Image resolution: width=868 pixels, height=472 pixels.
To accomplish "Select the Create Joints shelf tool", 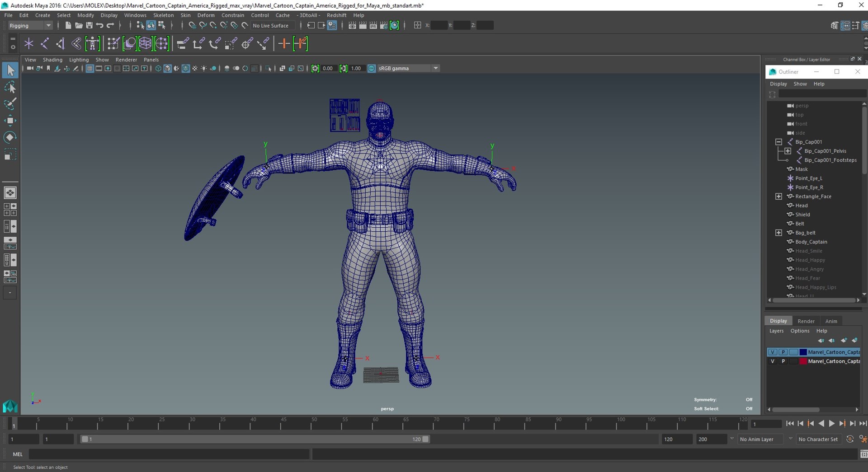I will [x=45, y=44].
